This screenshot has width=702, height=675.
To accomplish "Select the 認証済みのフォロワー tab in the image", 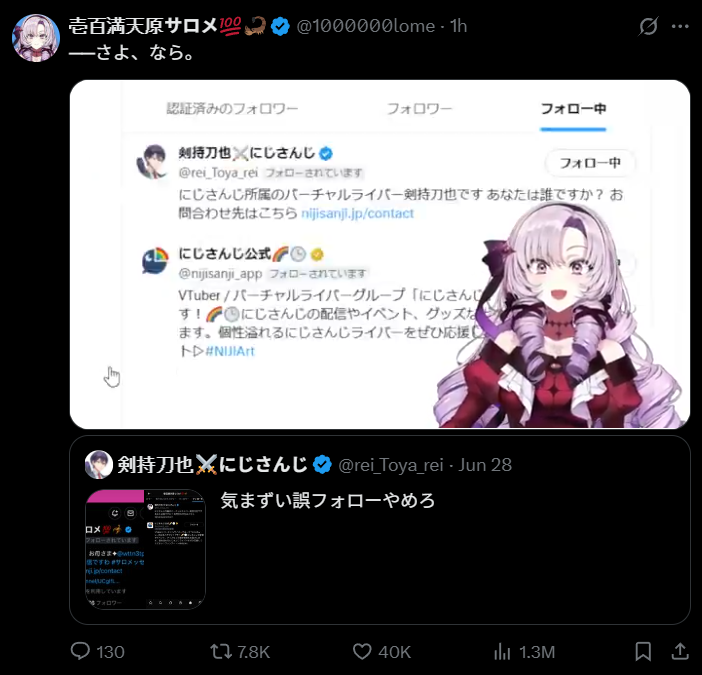I will pyautogui.click(x=232, y=109).
